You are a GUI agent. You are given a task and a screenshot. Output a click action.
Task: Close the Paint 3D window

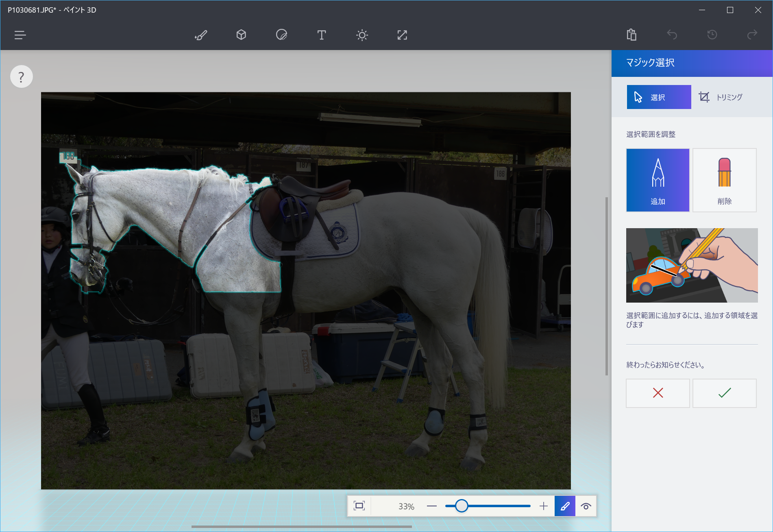758,10
